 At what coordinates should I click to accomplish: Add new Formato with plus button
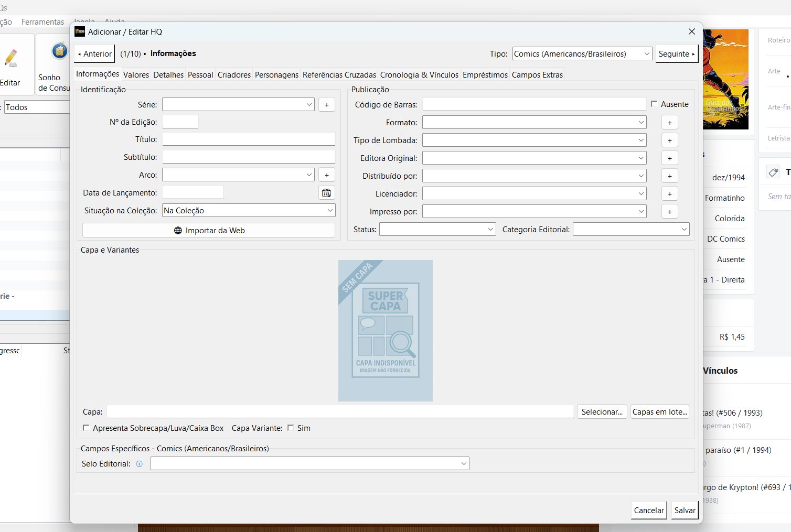pos(669,123)
